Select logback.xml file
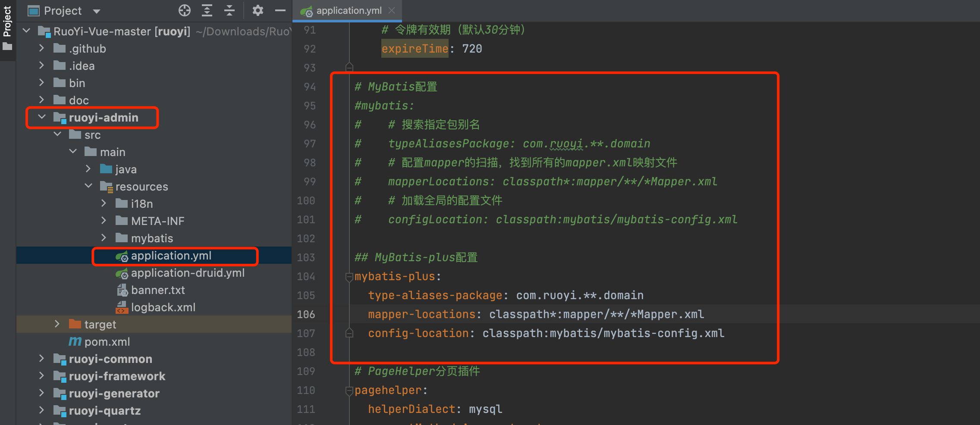This screenshot has width=980, height=425. point(154,307)
